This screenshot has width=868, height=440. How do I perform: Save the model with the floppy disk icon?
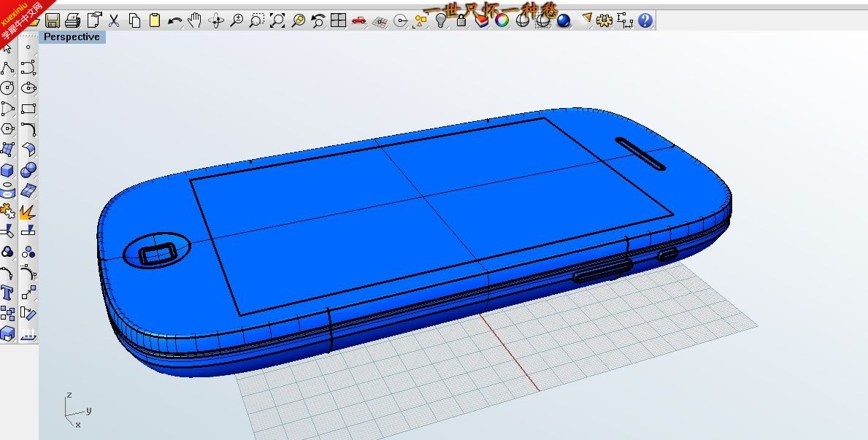click(53, 21)
